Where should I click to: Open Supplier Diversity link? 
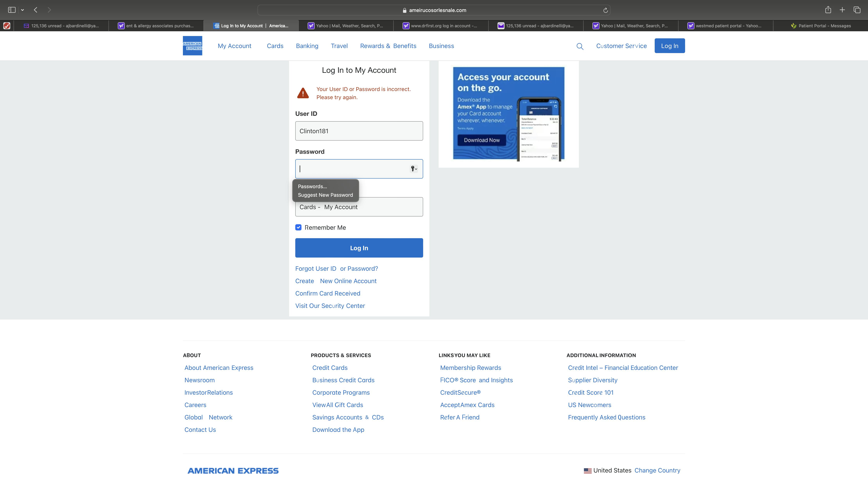[x=592, y=380]
